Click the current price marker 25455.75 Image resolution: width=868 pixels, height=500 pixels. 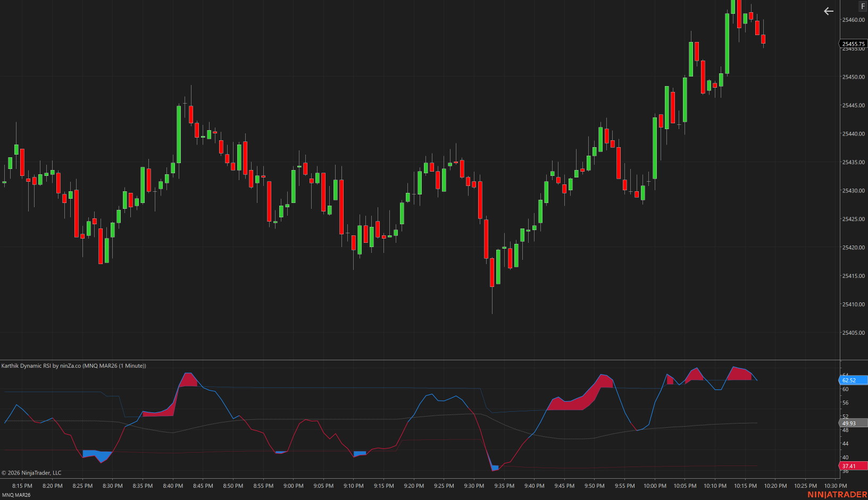(853, 44)
